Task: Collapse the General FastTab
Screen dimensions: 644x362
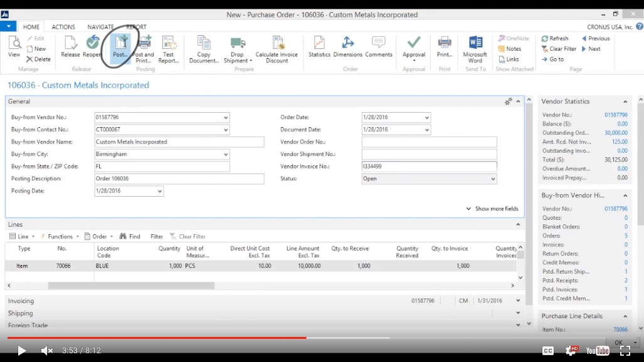Action: [x=518, y=101]
